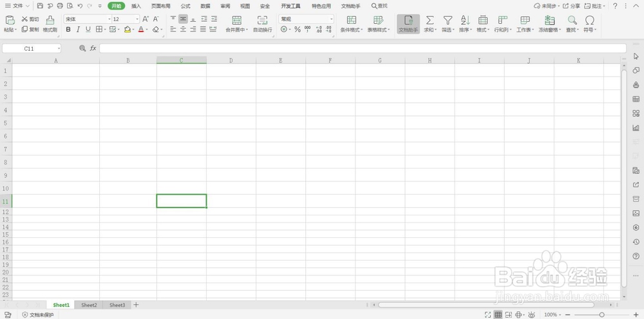Screen dimensions: 644x319
Task: Click the fill color bucket swatch
Action: [128, 30]
